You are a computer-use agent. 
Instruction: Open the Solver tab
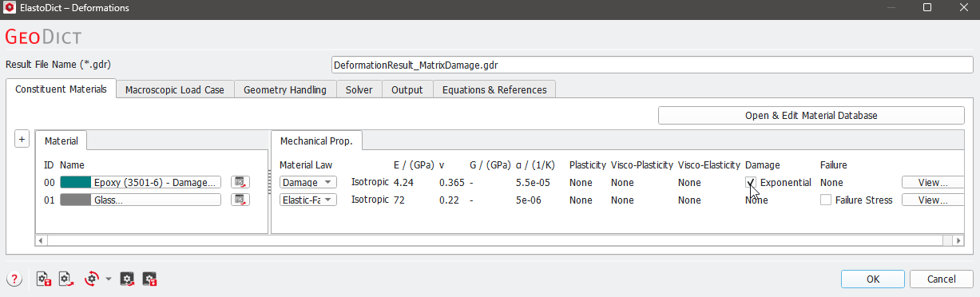(x=359, y=90)
